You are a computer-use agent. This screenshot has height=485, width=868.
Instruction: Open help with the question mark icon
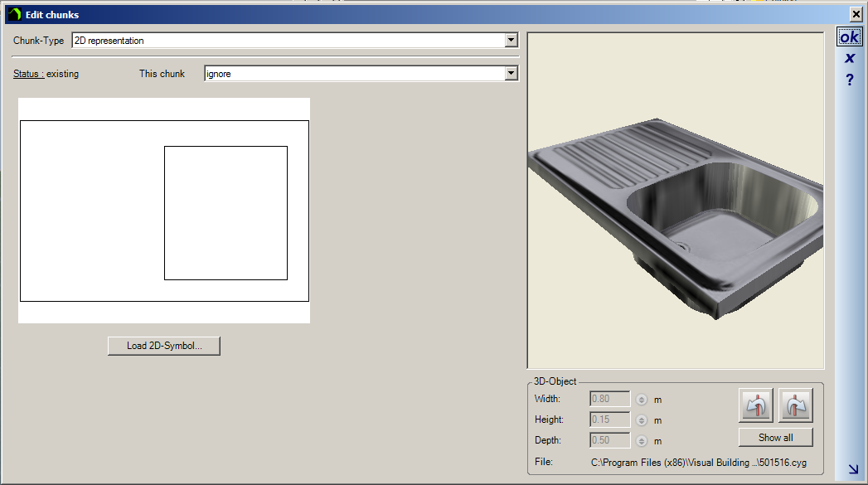pyautogui.click(x=850, y=80)
